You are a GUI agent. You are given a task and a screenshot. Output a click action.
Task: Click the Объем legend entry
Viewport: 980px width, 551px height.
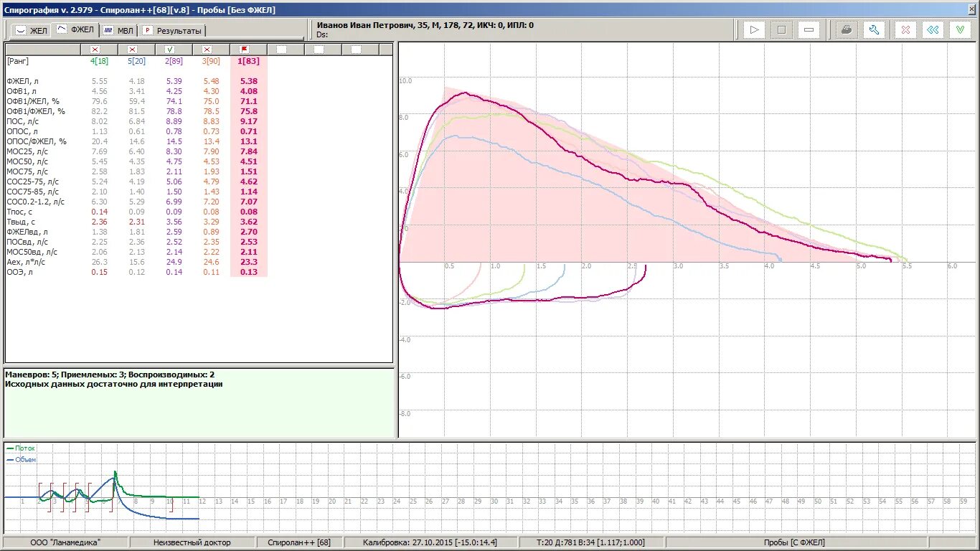pyautogui.click(x=21, y=460)
